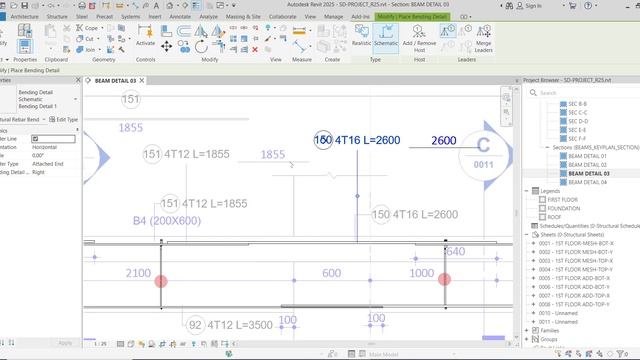Screen dimensions: 640x360
Task: Select BEAM DETAIL 04 in Project Browser
Action: 587,182
